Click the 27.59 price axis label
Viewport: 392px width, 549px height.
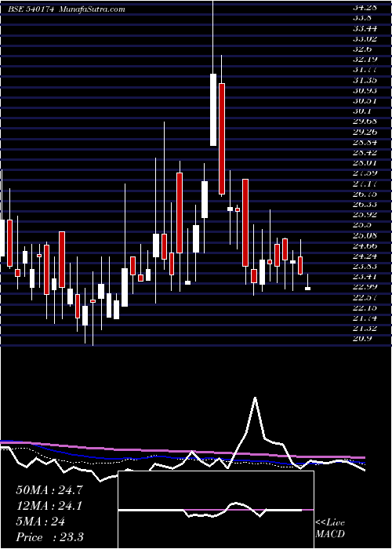(x=365, y=173)
